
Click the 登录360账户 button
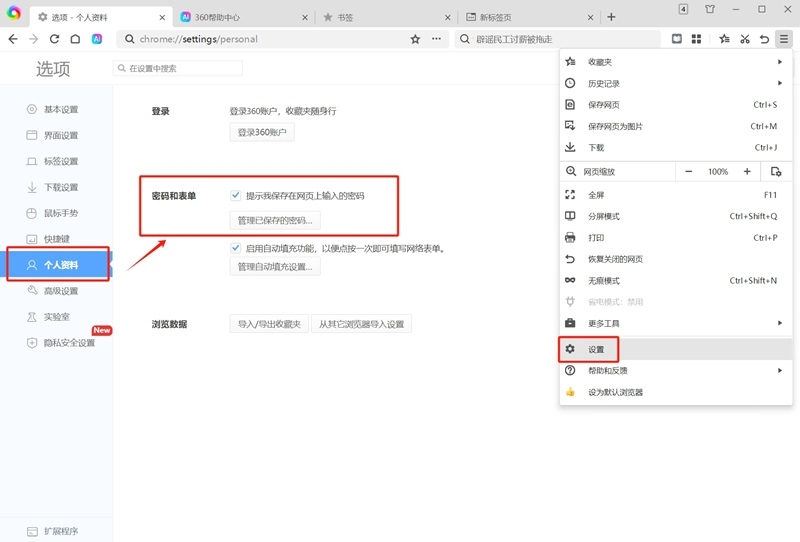[262, 132]
